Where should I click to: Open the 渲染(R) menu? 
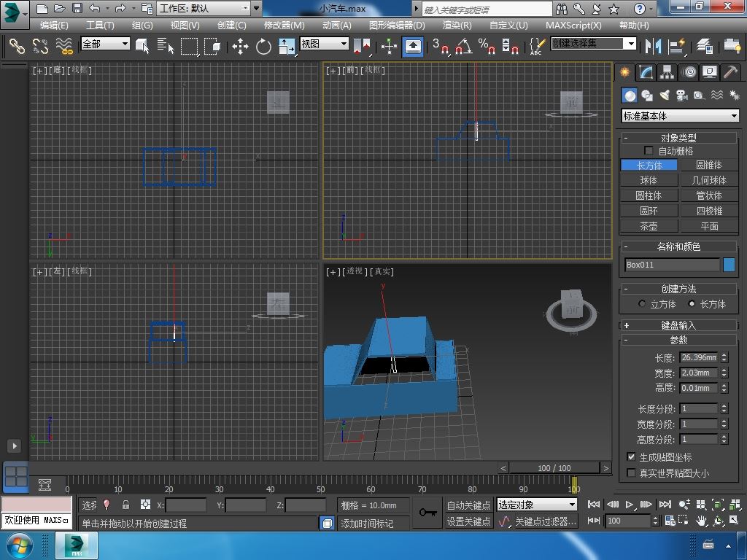click(457, 25)
